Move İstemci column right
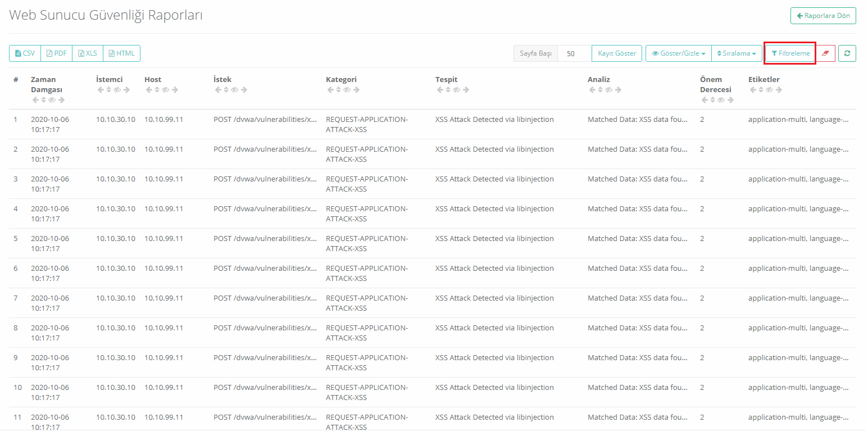This screenshot has width=868, height=436. [126, 90]
